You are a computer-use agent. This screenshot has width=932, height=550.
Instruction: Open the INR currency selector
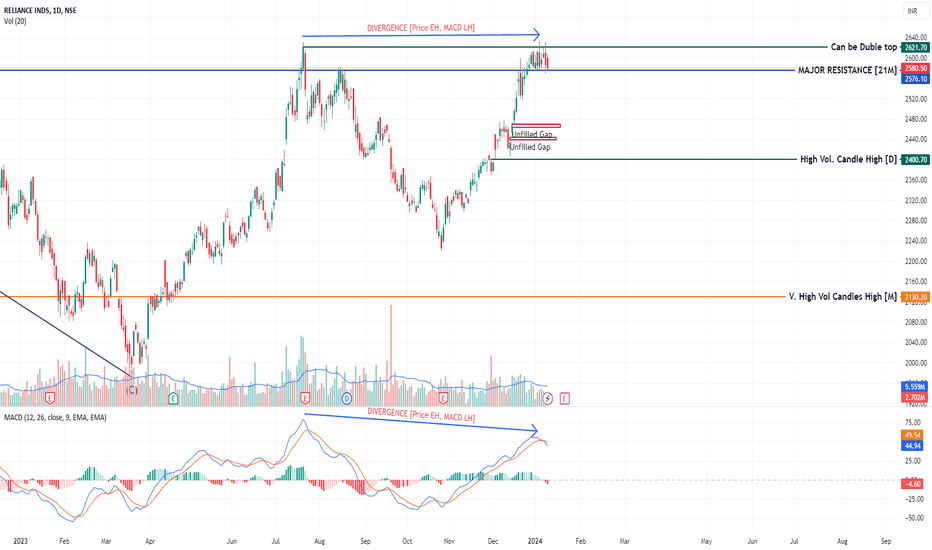pos(913,11)
